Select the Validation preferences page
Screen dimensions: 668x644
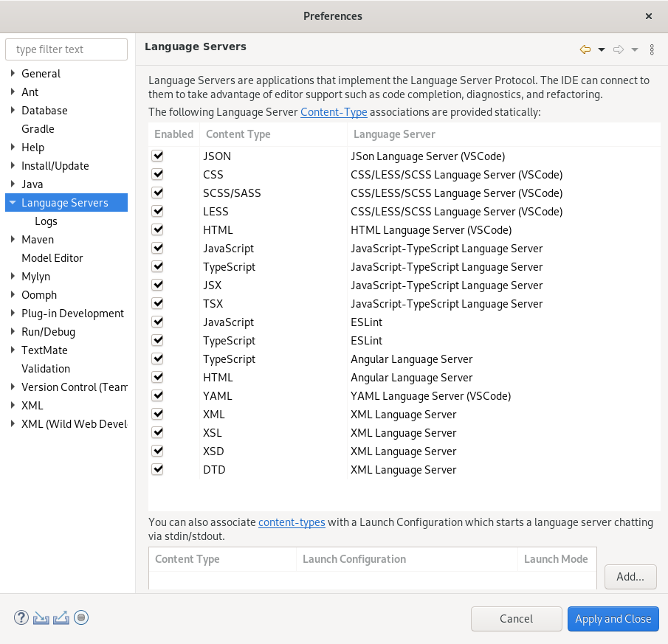(x=46, y=369)
